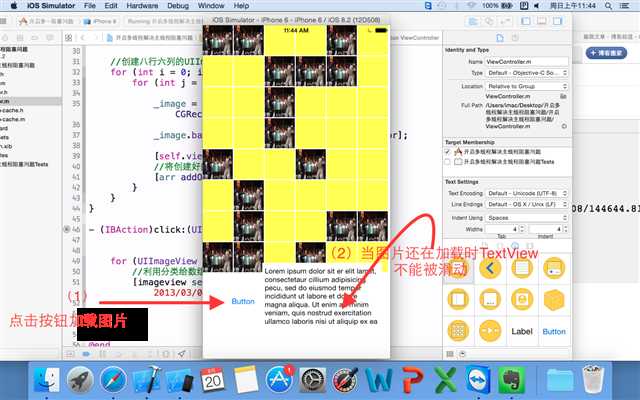Click the volume icon in the menu bar
This screenshot has width=640, height=400.
tap(536, 6)
